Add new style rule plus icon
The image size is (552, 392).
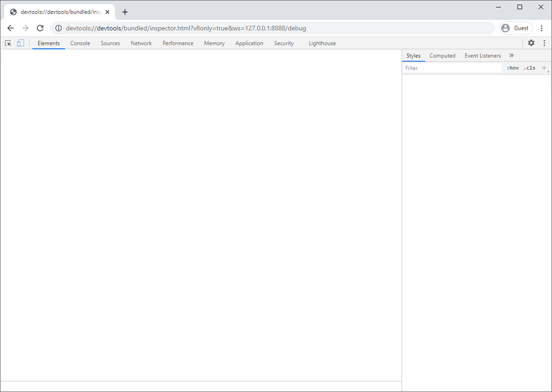pyautogui.click(x=544, y=68)
